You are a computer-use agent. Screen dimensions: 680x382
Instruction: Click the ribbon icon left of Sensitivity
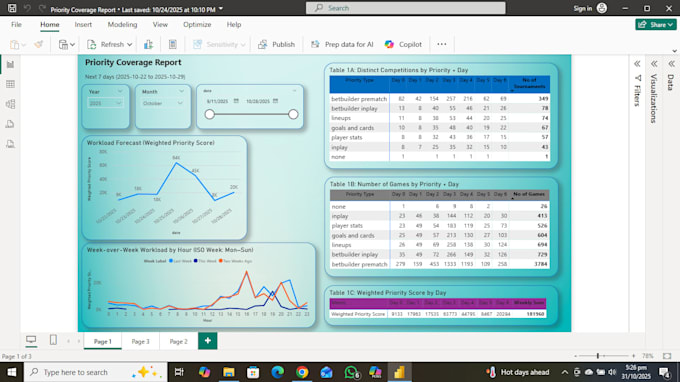(173, 45)
